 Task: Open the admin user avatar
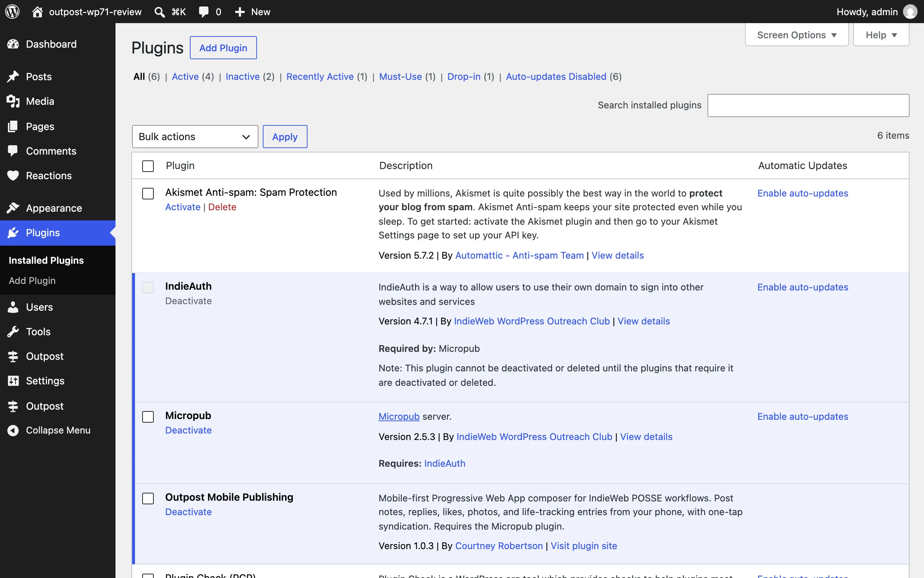pyautogui.click(x=910, y=12)
